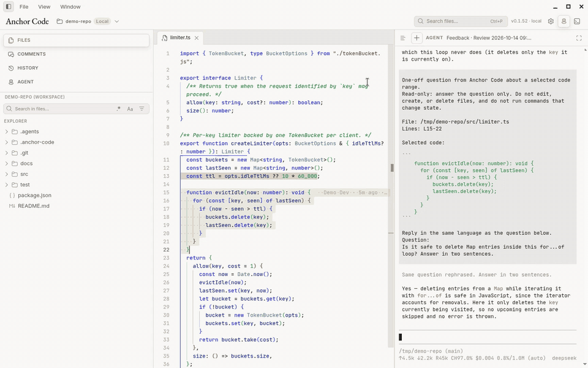Open settings gear icon
Viewport: 588px width, 368px height.
pyautogui.click(x=551, y=21)
